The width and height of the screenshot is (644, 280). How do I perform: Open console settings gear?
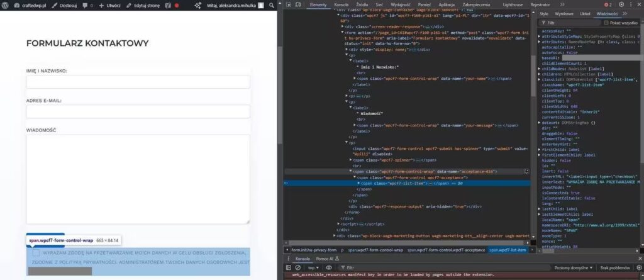click(x=639, y=267)
